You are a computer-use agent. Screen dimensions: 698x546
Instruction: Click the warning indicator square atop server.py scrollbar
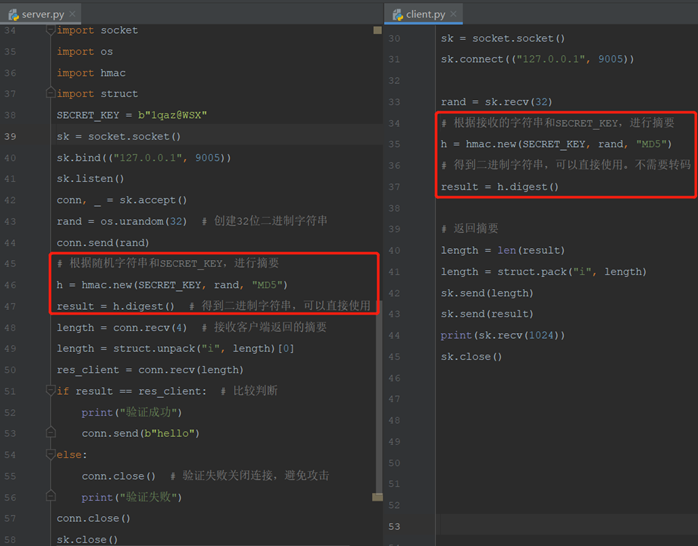tap(377, 30)
